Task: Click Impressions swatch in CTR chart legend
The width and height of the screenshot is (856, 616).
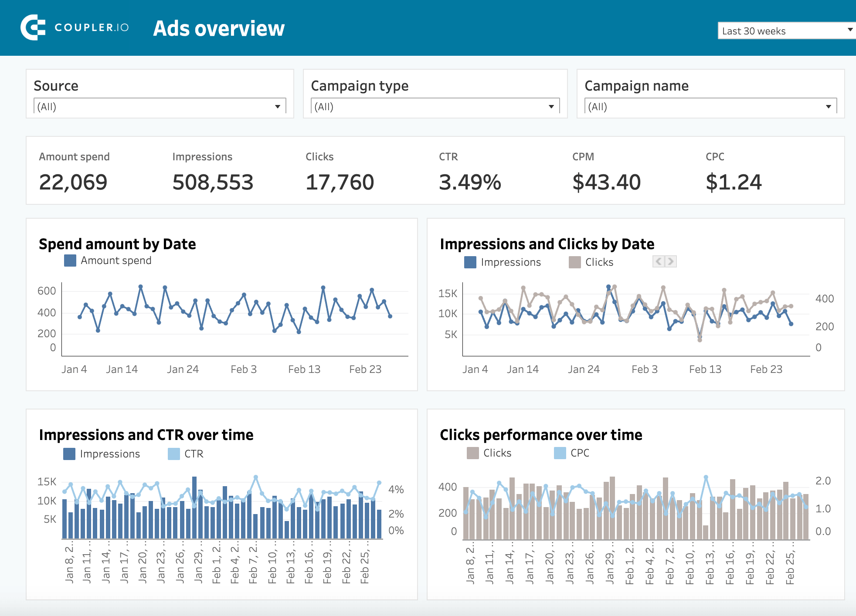Action: pos(69,454)
